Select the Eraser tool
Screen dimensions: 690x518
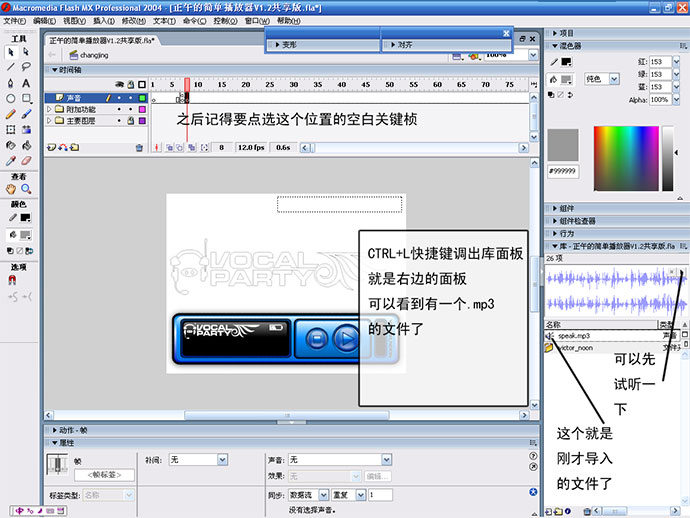click(26, 161)
